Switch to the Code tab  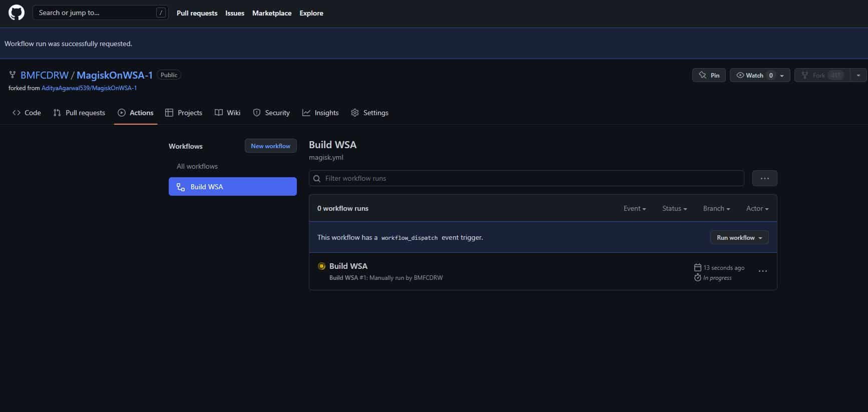pyautogui.click(x=27, y=113)
